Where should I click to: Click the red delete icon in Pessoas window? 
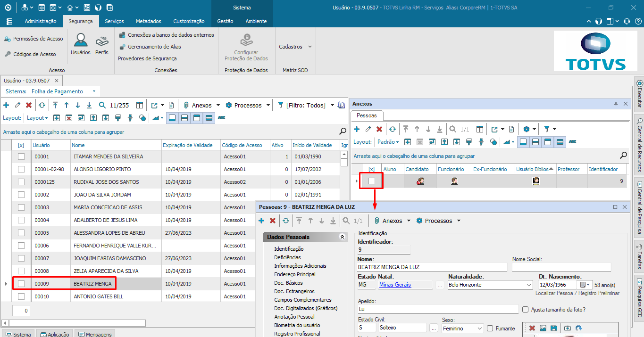point(272,220)
